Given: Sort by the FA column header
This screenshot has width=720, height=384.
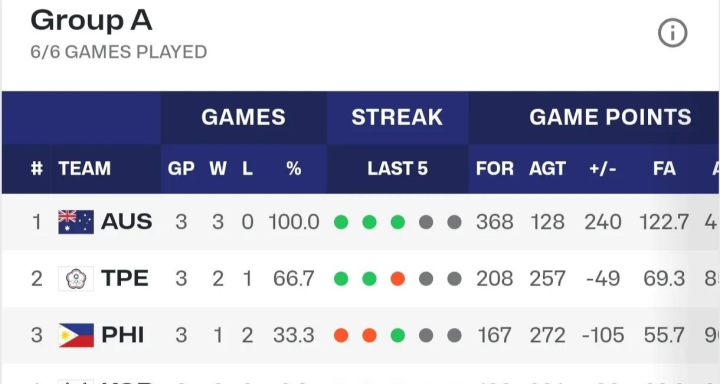Looking at the screenshot, I should point(664,169).
